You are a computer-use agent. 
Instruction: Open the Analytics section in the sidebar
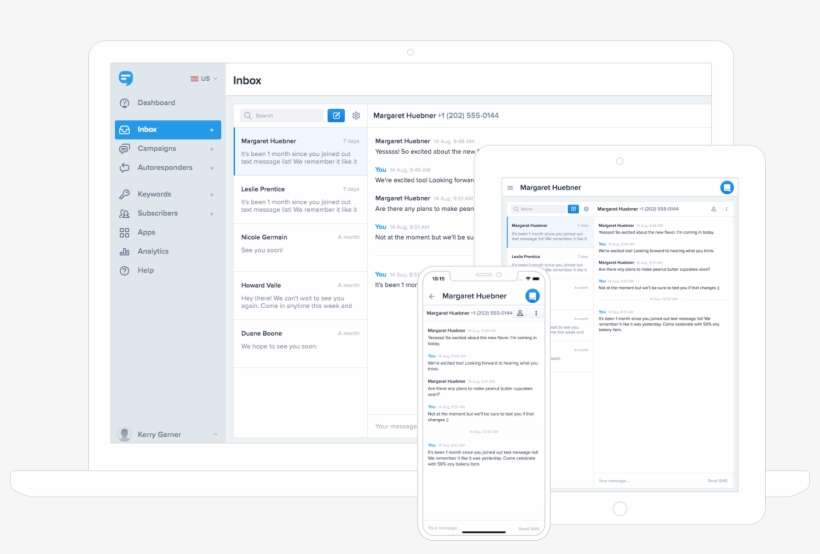(x=153, y=252)
